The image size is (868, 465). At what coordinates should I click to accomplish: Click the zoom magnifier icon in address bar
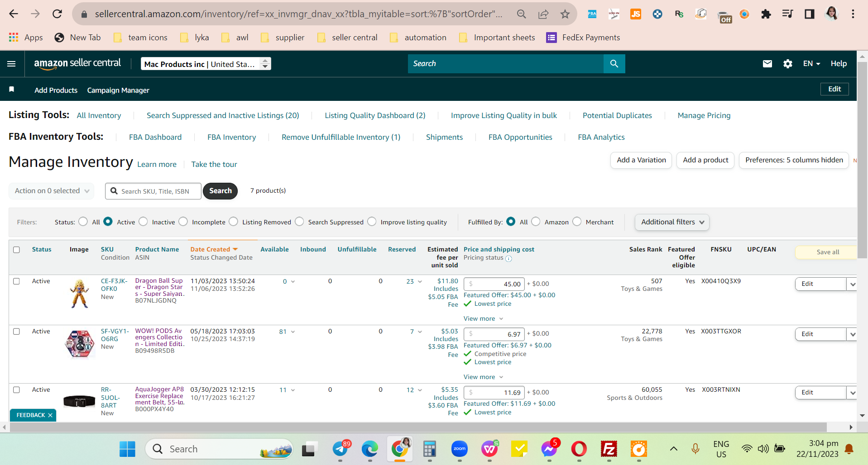pos(522,14)
